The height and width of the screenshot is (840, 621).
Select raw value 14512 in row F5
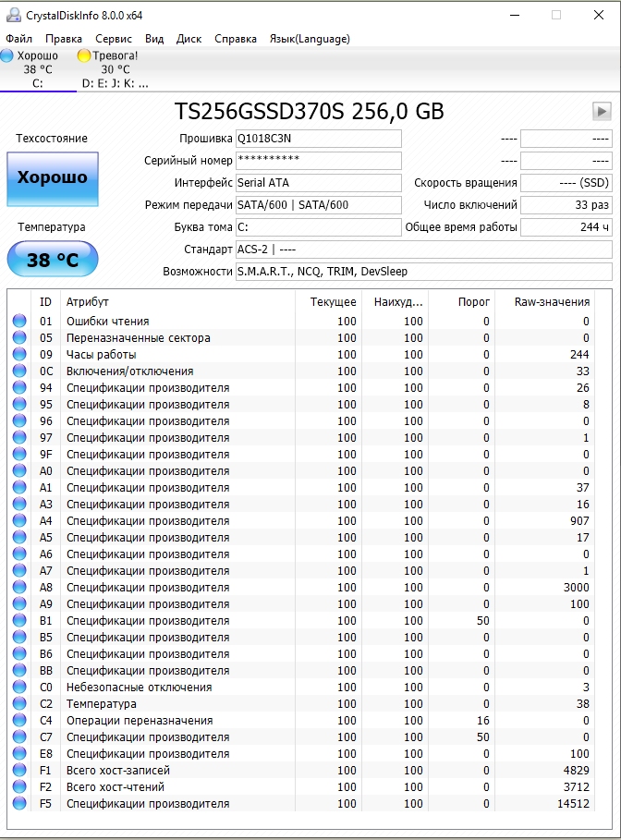pyautogui.click(x=573, y=804)
